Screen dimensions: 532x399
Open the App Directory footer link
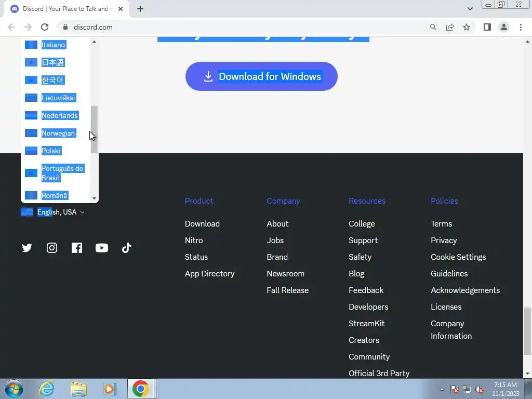click(x=210, y=274)
